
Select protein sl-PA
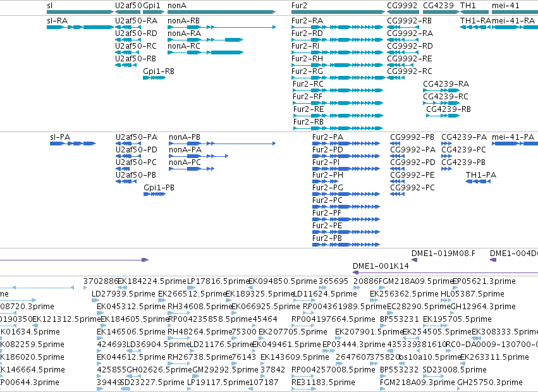pos(73,144)
